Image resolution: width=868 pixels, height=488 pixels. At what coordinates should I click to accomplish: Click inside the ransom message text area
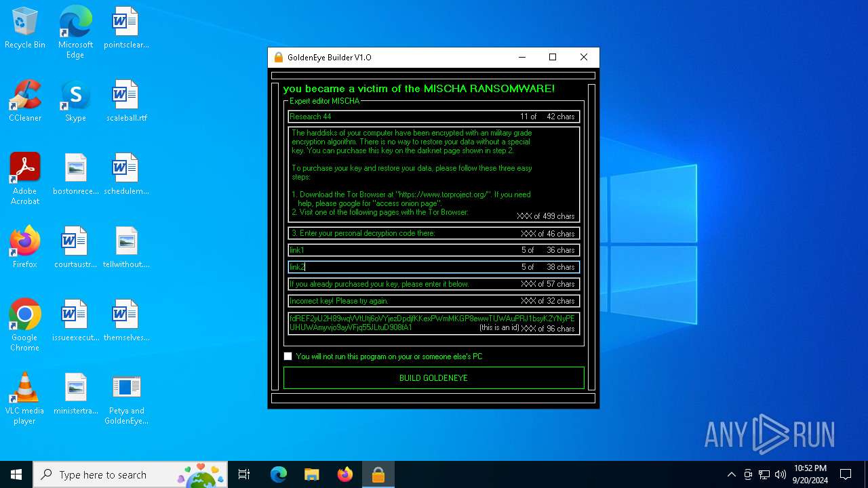coord(434,175)
